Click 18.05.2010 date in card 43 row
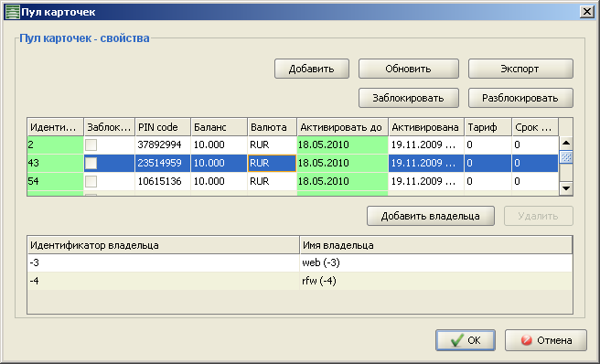Viewport: 600px width, 364px height. tap(342, 164)
